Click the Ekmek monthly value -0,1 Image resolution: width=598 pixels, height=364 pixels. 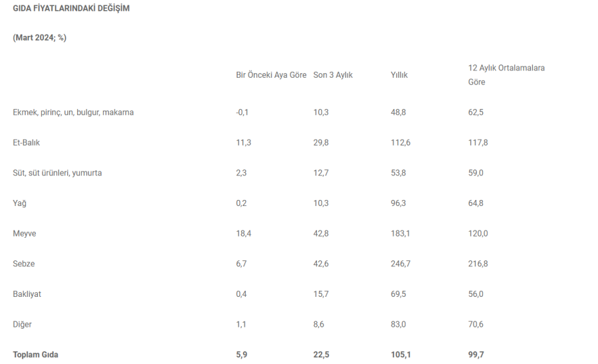pyautogui.click(x=242, y=112)
